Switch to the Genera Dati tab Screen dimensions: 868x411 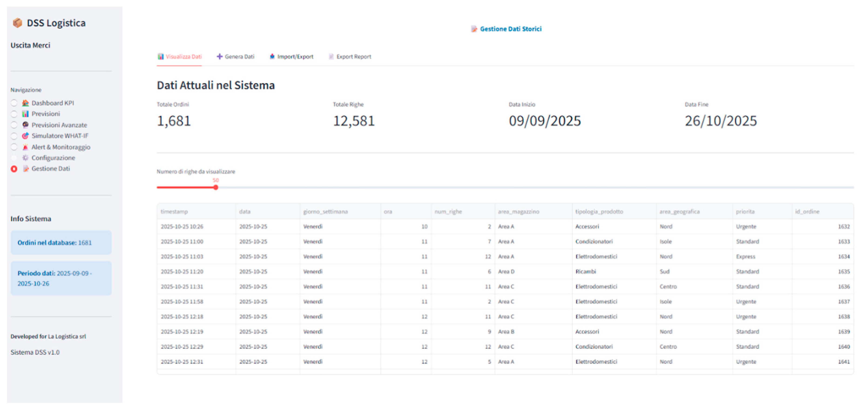(x=236, y=57)
